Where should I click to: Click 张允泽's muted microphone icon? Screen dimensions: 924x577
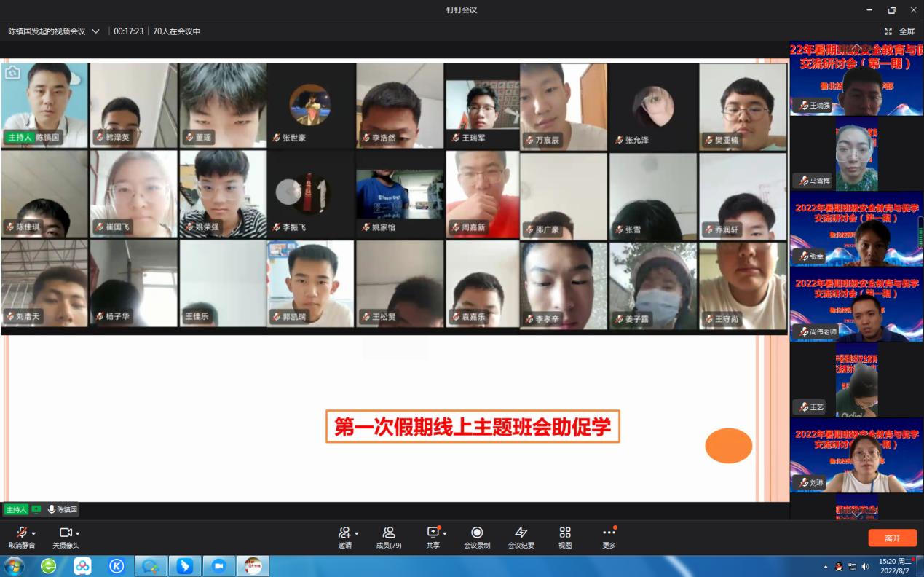coord(619,140)
